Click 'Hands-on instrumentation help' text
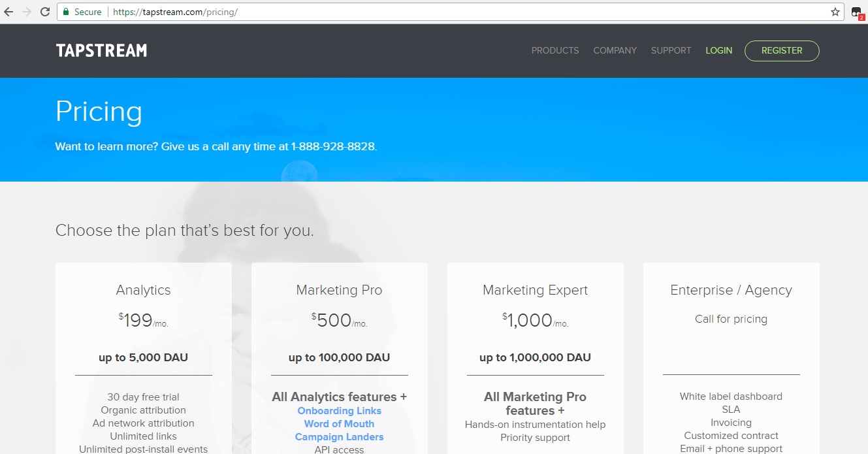 [535, 425]
